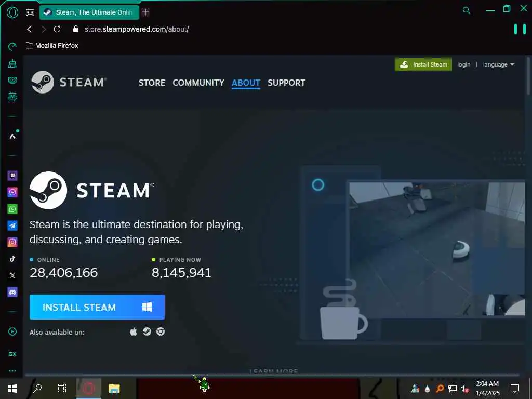Click the address bar URL
Viewport: 532px width, 399px height.
[137, 29]
